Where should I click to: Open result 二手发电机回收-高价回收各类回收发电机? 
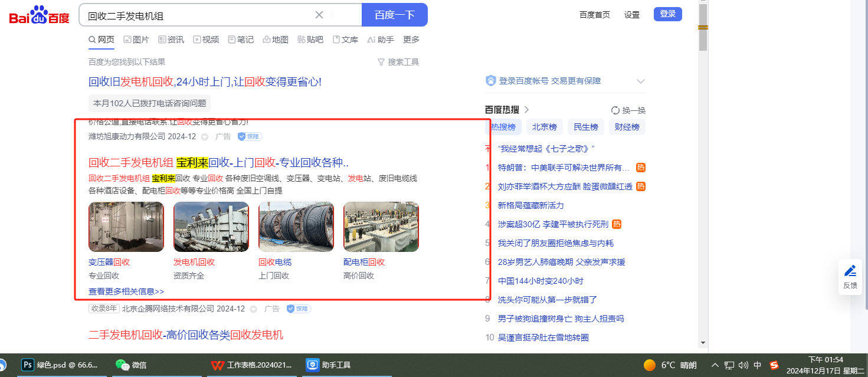pos(186,335)
